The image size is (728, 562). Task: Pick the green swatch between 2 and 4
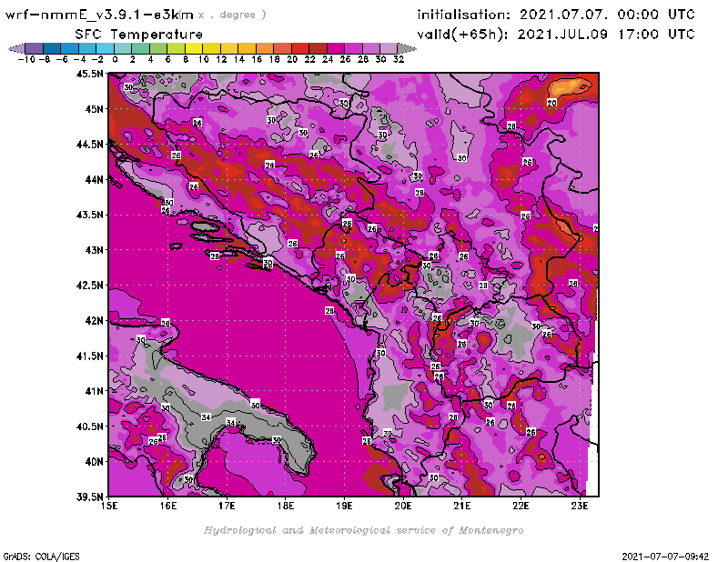point(140,48)
